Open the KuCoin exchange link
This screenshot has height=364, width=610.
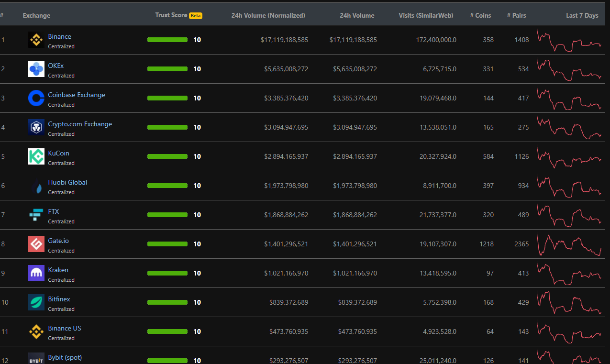tap(58, 153)
